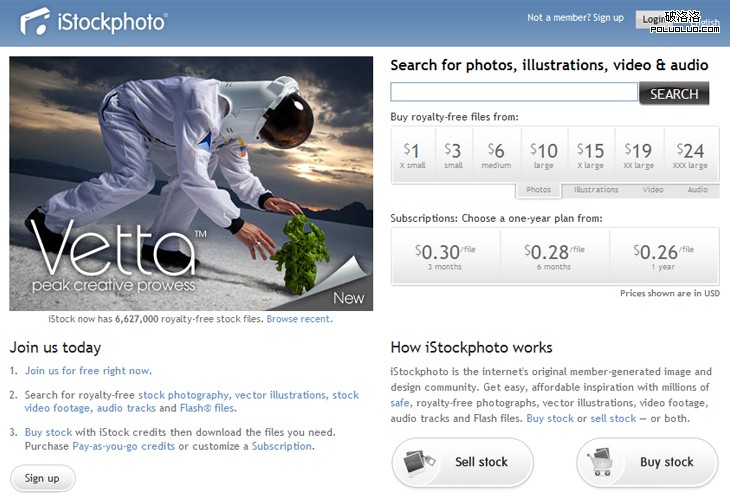The width and height of the screenshot is (730, 500).
Task: Click the iStockphoto logo icon
Action: pos(36,19)
